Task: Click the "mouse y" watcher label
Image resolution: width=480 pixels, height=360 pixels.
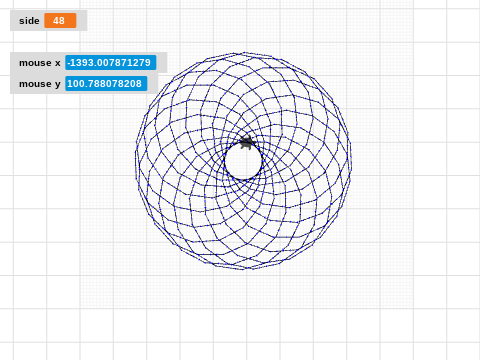Action: (x=40, y=84)
